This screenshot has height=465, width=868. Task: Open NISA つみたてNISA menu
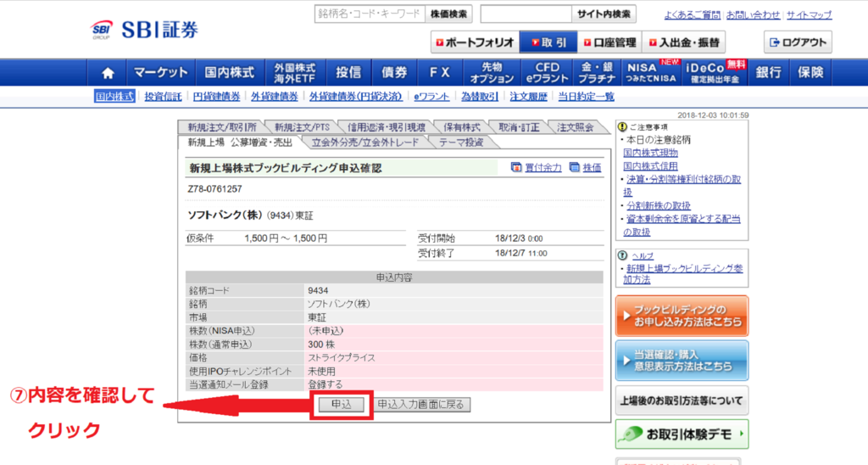click(650, 73)
